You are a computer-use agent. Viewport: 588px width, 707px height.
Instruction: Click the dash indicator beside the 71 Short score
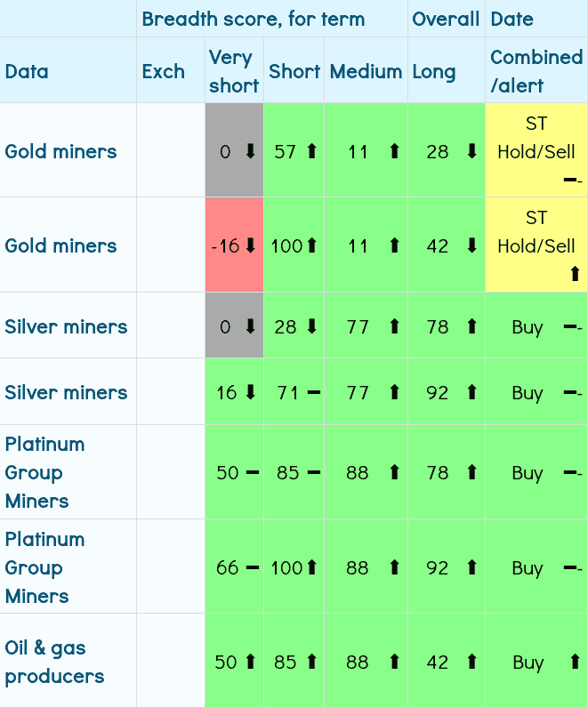(x=313, y=392)
